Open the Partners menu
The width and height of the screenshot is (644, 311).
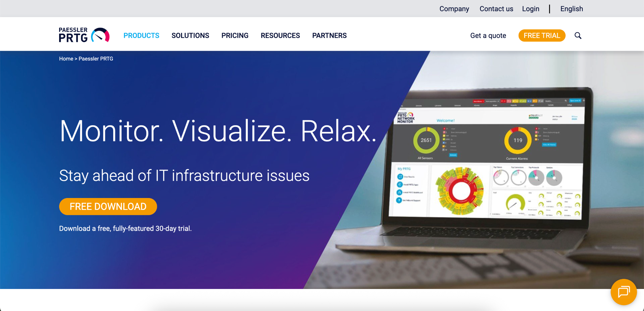(x=329, y=36)
